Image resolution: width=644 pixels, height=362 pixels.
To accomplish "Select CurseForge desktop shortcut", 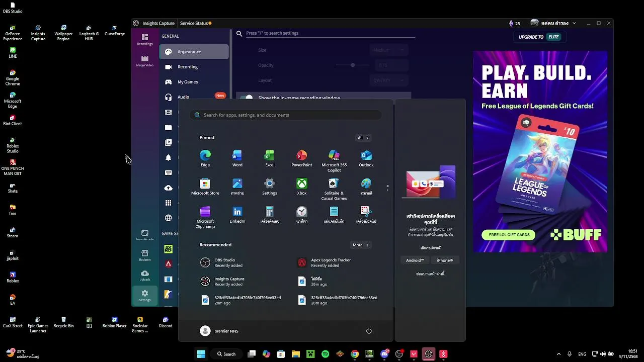I will 115,31.
